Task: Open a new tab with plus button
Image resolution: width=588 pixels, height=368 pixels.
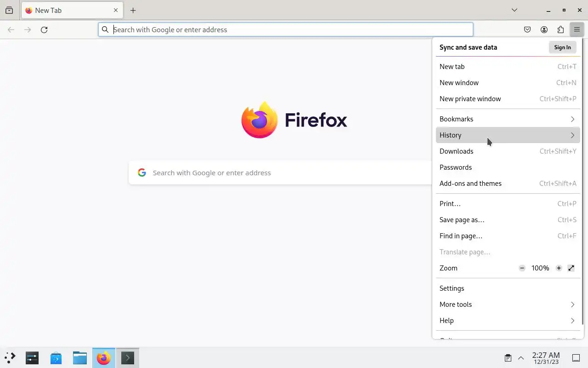Action: [x=133, y=10]
